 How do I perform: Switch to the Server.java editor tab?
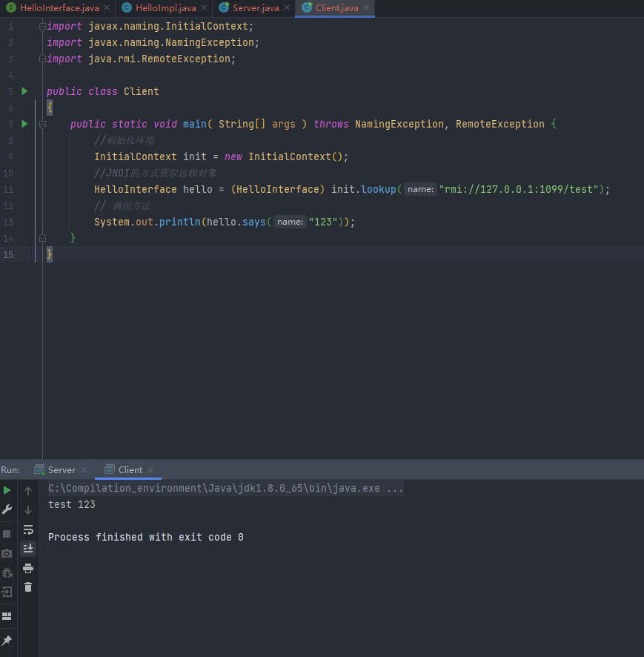[255, 8]
